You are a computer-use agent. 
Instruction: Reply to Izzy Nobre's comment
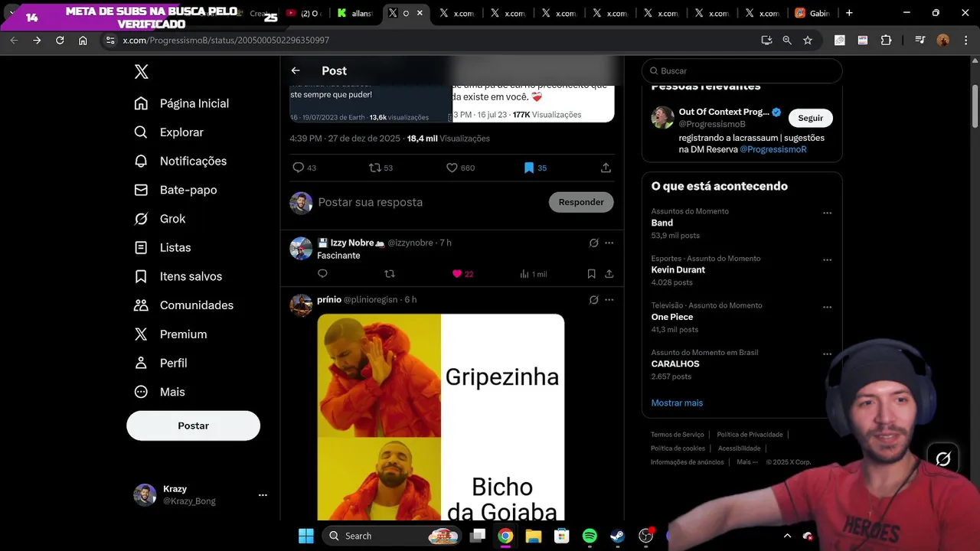[x=322, y=274]
